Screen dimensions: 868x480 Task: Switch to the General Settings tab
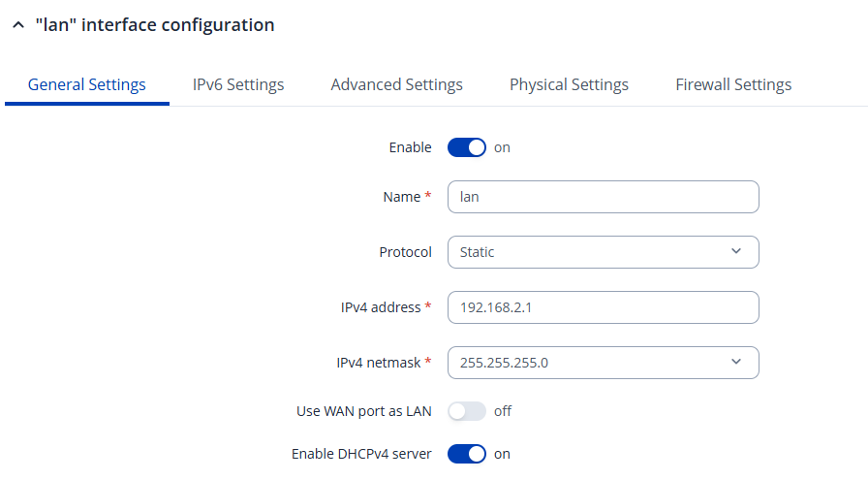[87, 84]
